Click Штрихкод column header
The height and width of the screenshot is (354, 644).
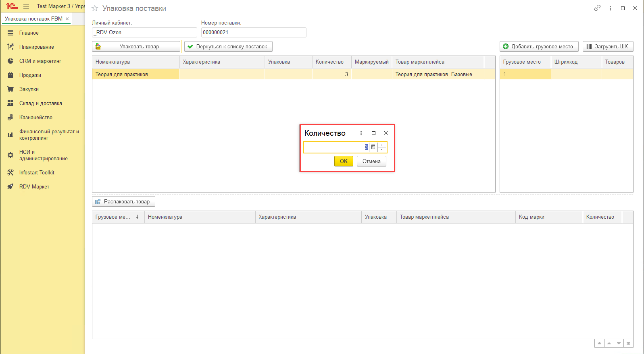click(576, 62)
